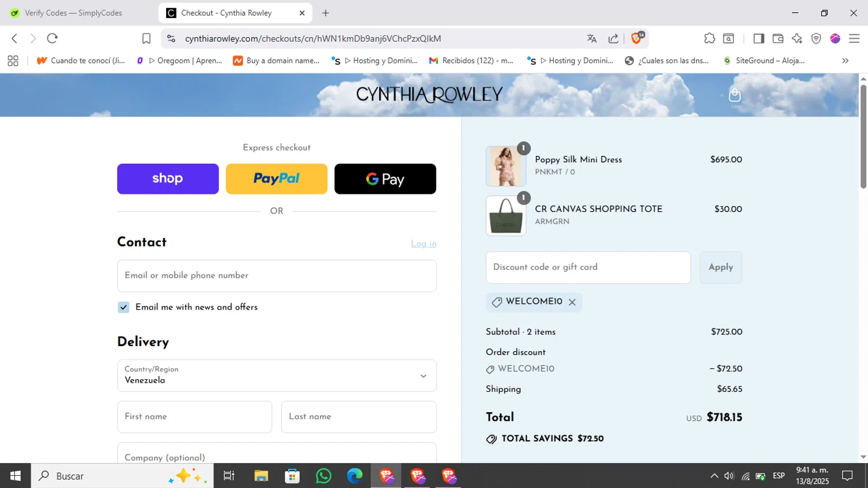This screenshot has height=488, width=868.
Task: Open the Windows Start menu
Action: [x=15, y=476]
